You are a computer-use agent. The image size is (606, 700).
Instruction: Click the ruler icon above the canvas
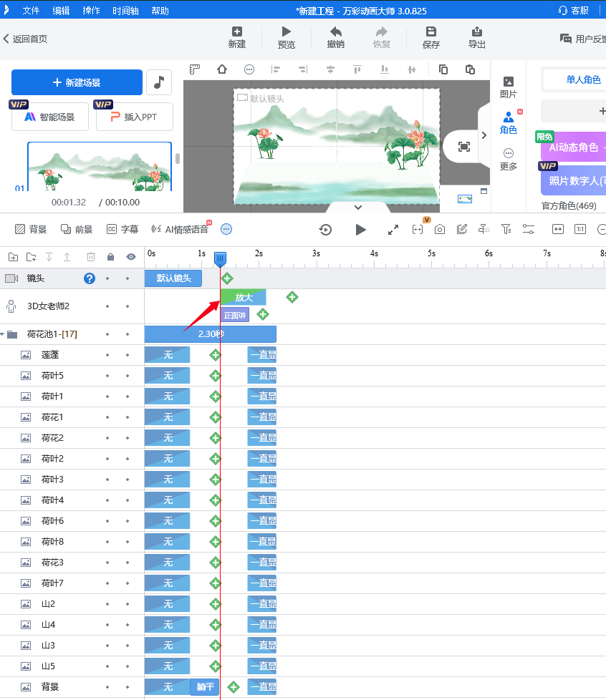[x=194, y=69]
